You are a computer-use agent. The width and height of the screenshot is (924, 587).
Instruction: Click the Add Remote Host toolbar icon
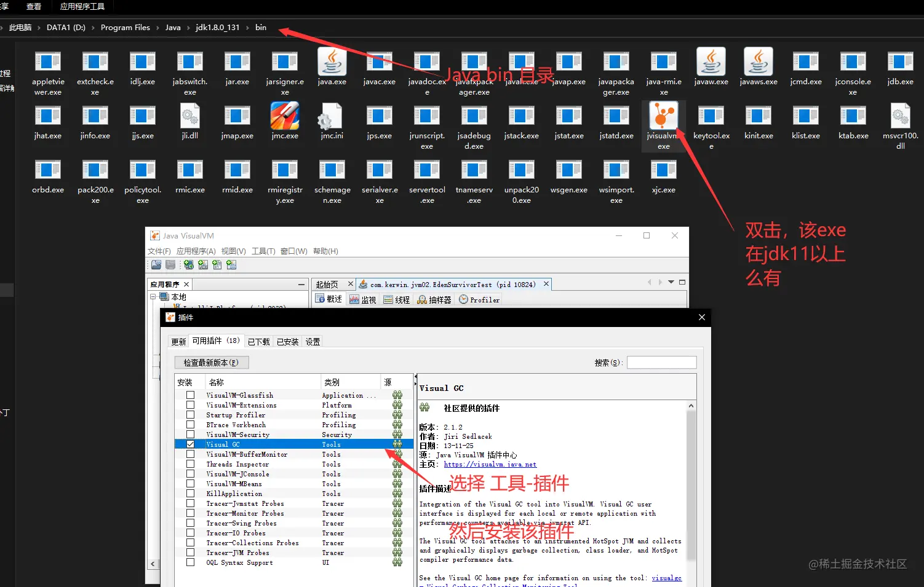[x=189, y=265]
